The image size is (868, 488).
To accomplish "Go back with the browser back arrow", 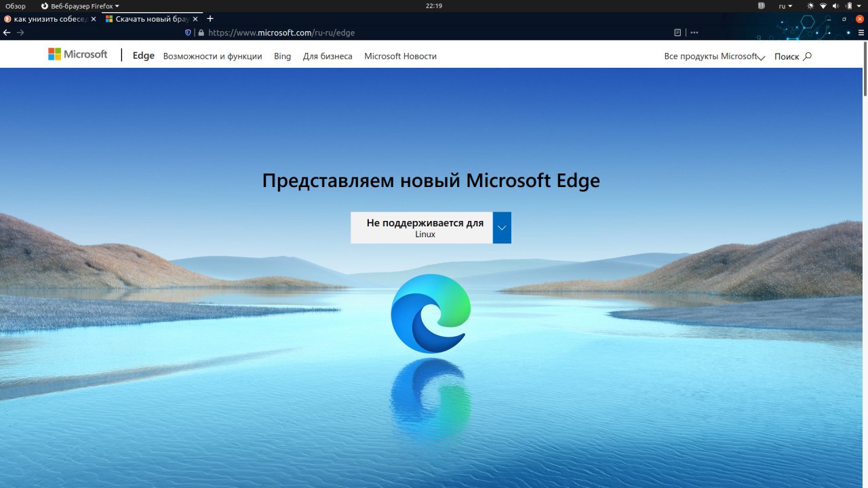I will pyautogui.click(x=7, y=32).
